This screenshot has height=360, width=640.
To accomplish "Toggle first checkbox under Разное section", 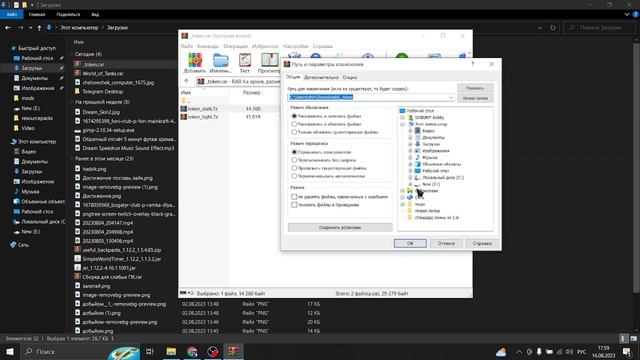I will click(294, 196).
